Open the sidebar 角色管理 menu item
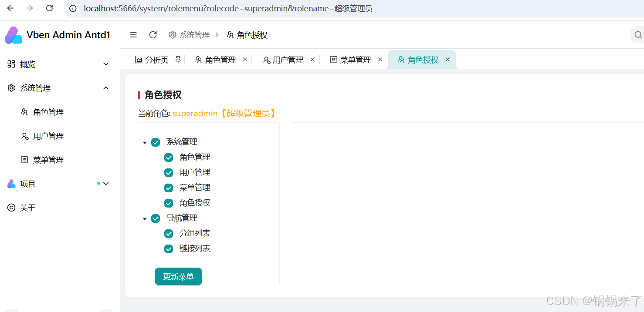Viewport: 644px width, 312px height. 48,112
